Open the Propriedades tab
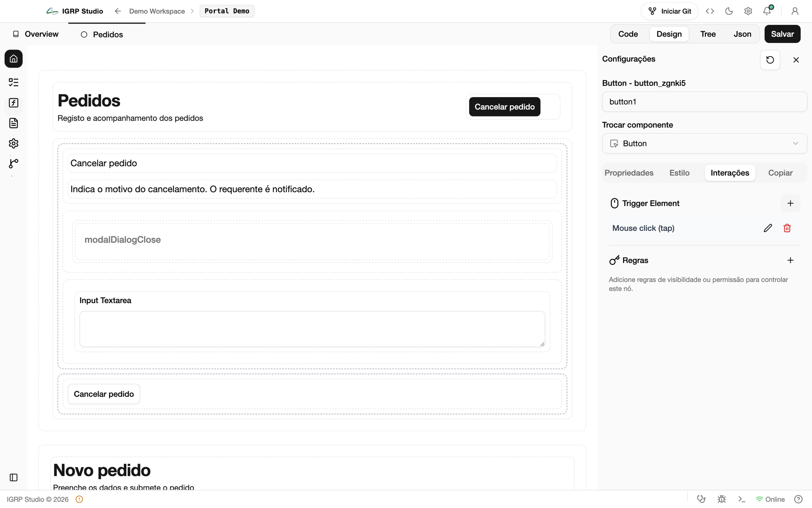 click(x=629, y=173)
